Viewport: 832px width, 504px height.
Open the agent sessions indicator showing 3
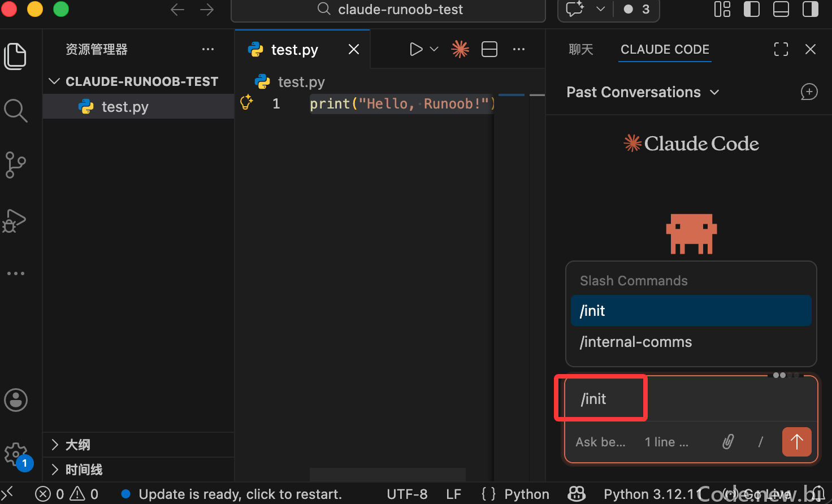(x=638, y=10)
